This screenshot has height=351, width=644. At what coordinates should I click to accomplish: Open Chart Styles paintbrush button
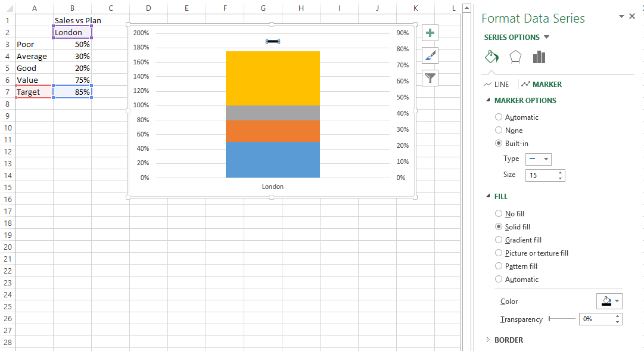(x=430, y=55)
